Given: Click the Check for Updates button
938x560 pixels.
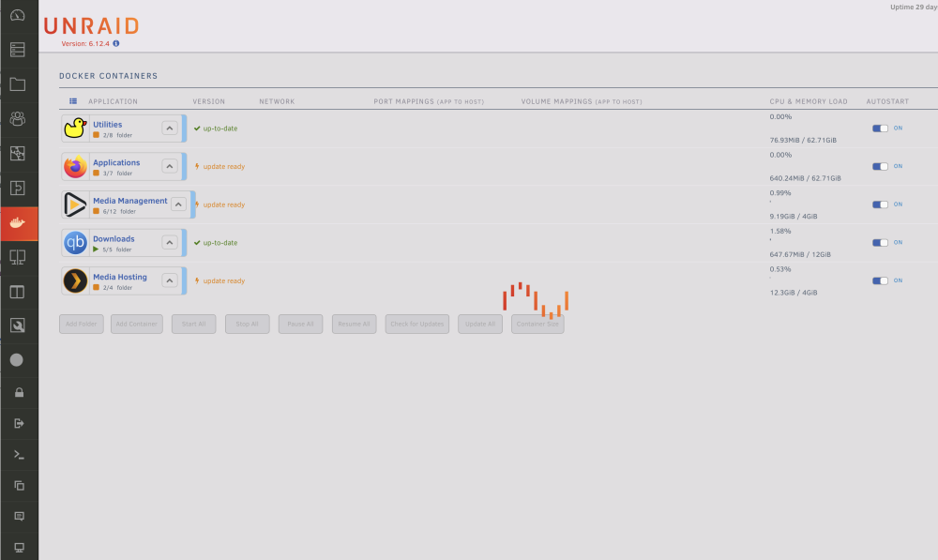Looking at the screenshot, I should click(x=417, y=324).
